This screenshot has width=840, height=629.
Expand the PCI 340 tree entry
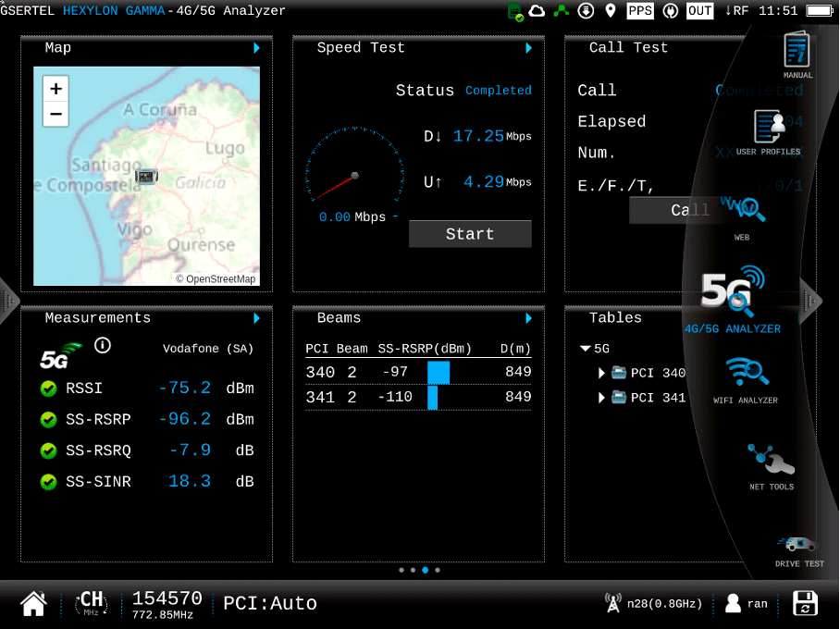click(x=601, y=373)
